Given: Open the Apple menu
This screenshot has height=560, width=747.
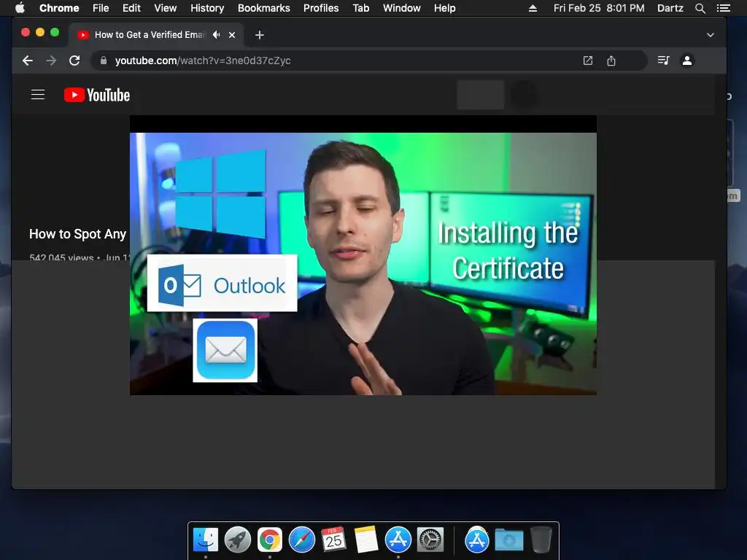Looking at the screenshot, I should [x=20, y=8].
